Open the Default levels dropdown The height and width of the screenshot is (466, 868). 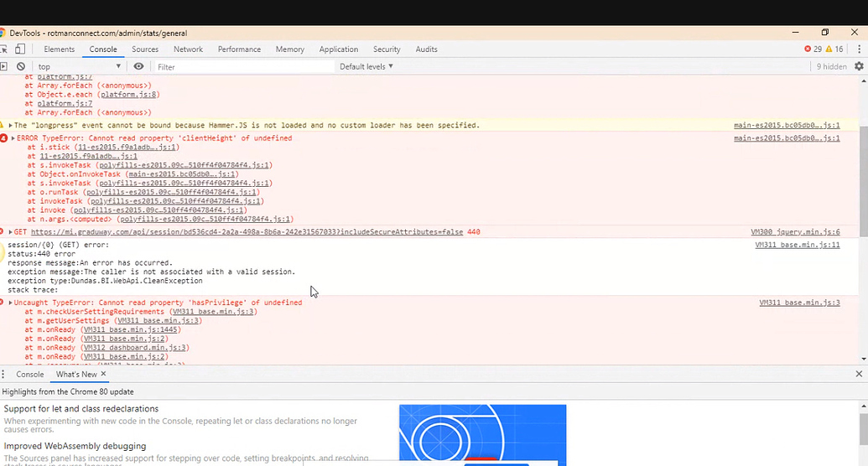[366, 66]
